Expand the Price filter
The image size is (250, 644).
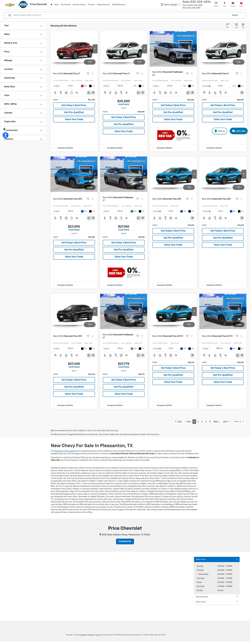point(23,52)
